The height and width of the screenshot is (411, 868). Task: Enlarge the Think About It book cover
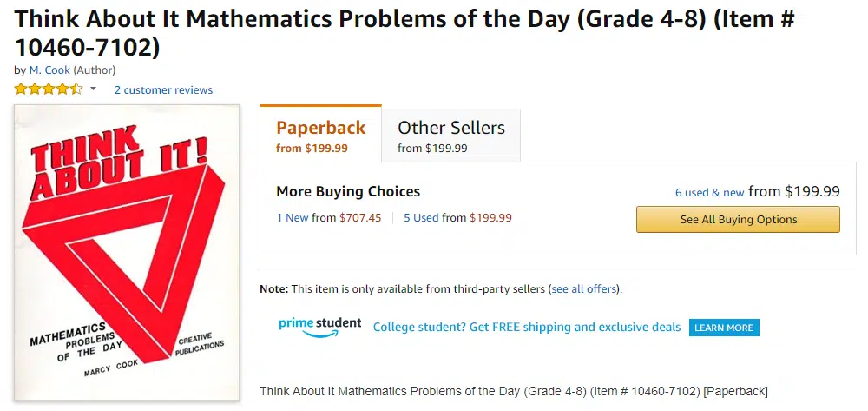[x=127, y=253]
